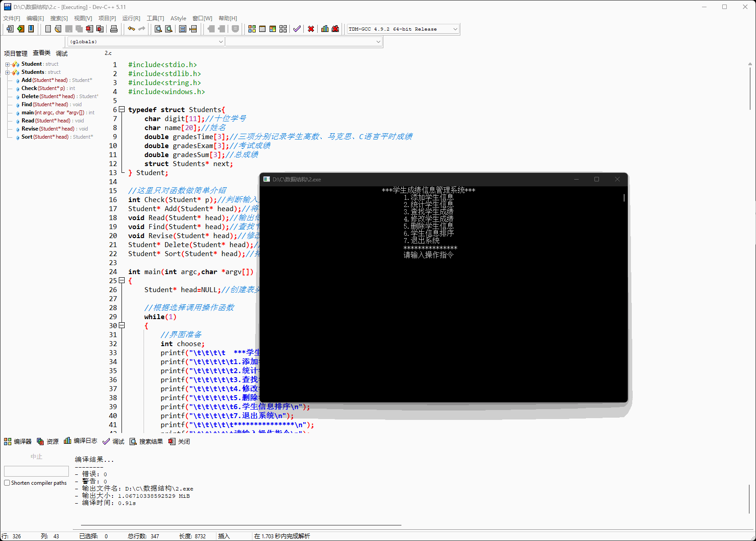Click the Rebuild All toolbar icon

click(283, 29)
